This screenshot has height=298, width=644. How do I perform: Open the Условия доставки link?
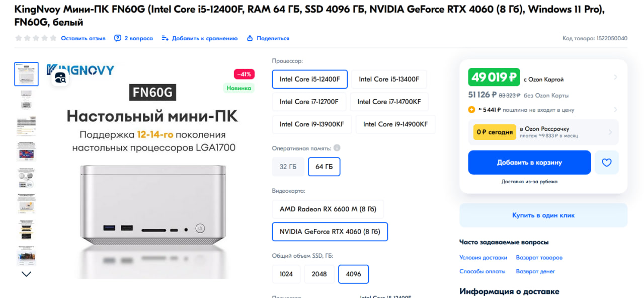(483, 258)
